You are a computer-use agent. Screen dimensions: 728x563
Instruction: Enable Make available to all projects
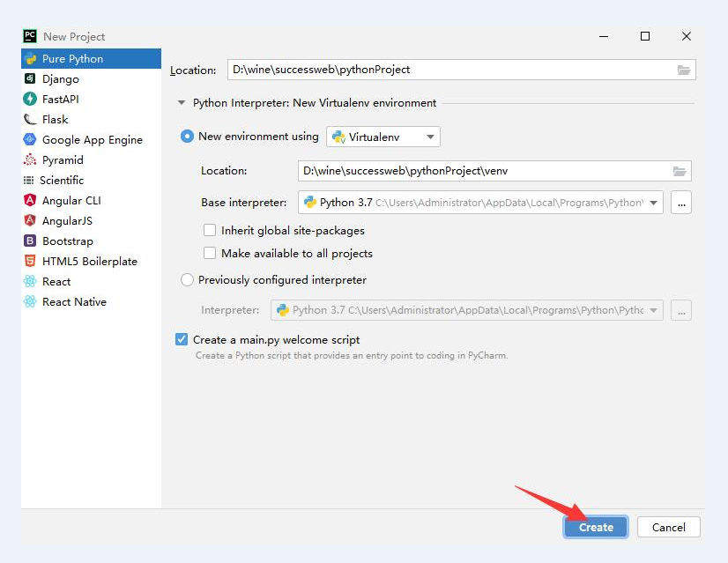pos(210,253)
